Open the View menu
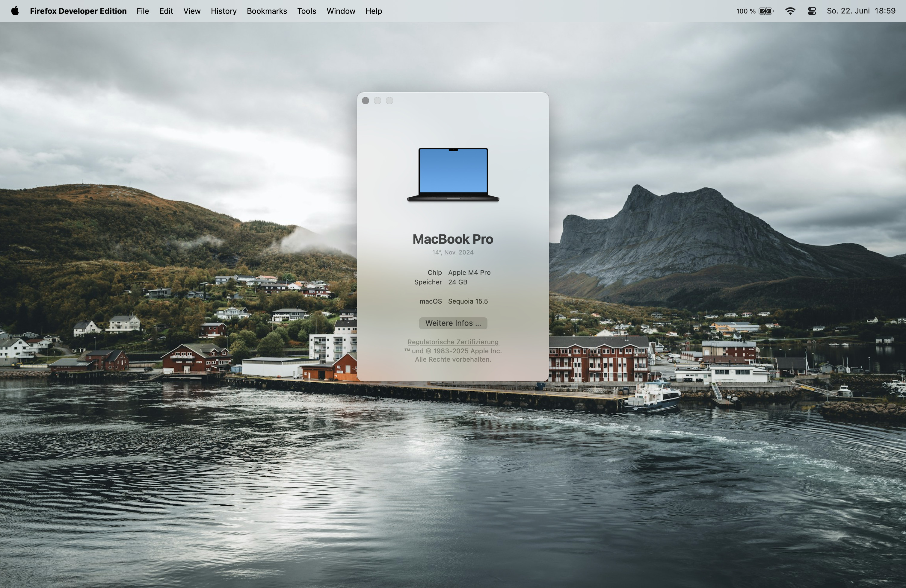This screenshot has height=588, width=906. (x=192, y=11)
